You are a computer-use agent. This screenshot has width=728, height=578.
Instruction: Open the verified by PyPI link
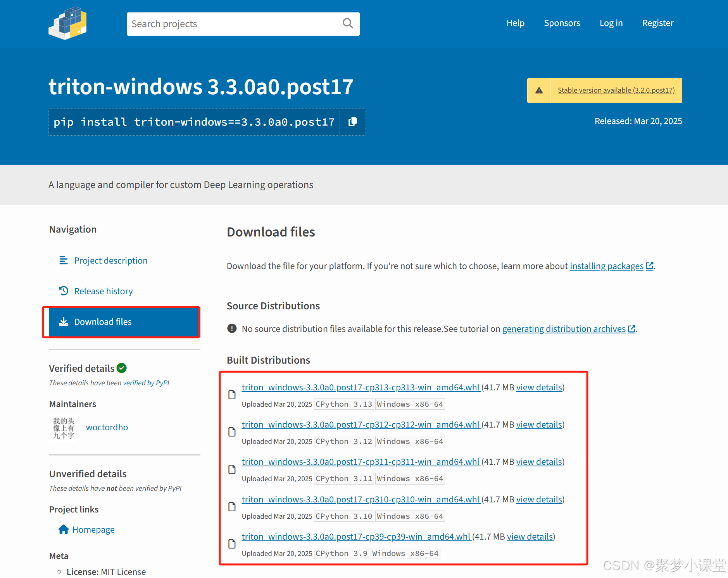(146, 383)
